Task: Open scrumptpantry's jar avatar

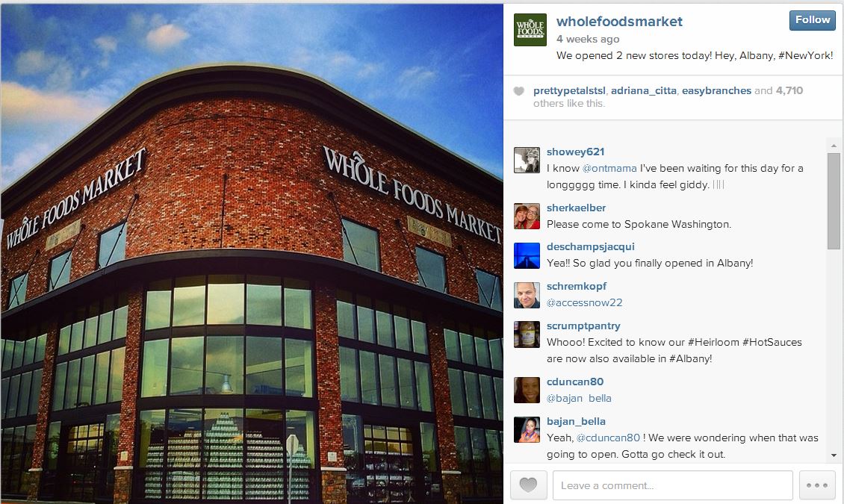Action: tap(527, 334)
